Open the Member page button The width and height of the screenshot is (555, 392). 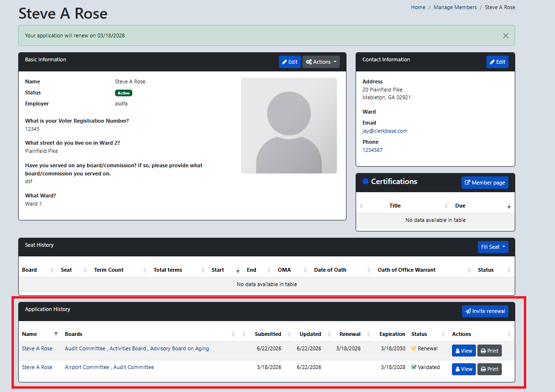tap(485, 183)
